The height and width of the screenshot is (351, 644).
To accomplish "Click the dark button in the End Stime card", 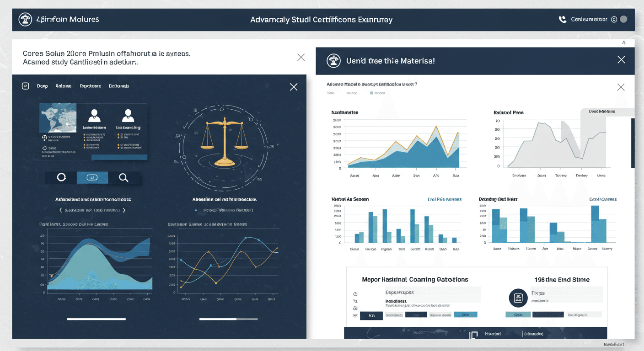I will click(547, 314).
